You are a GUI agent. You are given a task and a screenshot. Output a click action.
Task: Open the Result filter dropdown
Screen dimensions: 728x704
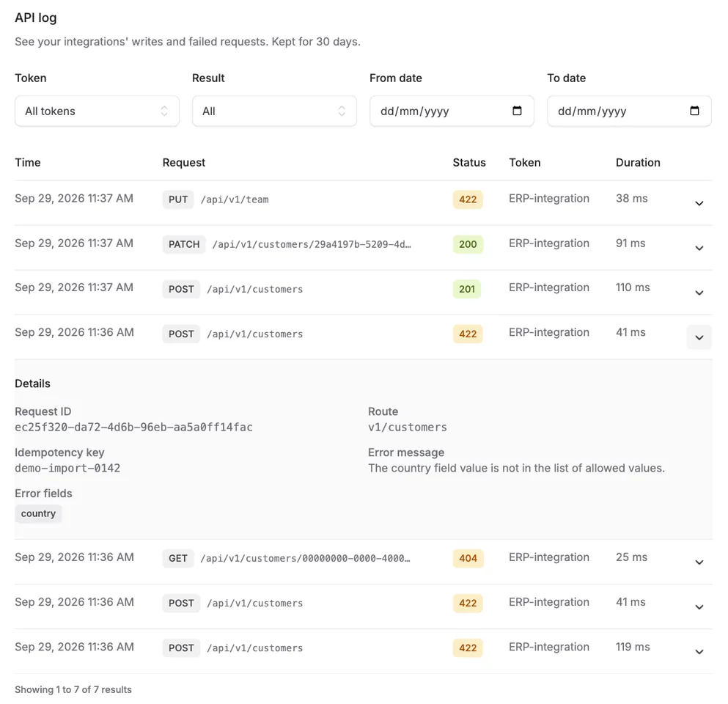[x=274, y=111]
